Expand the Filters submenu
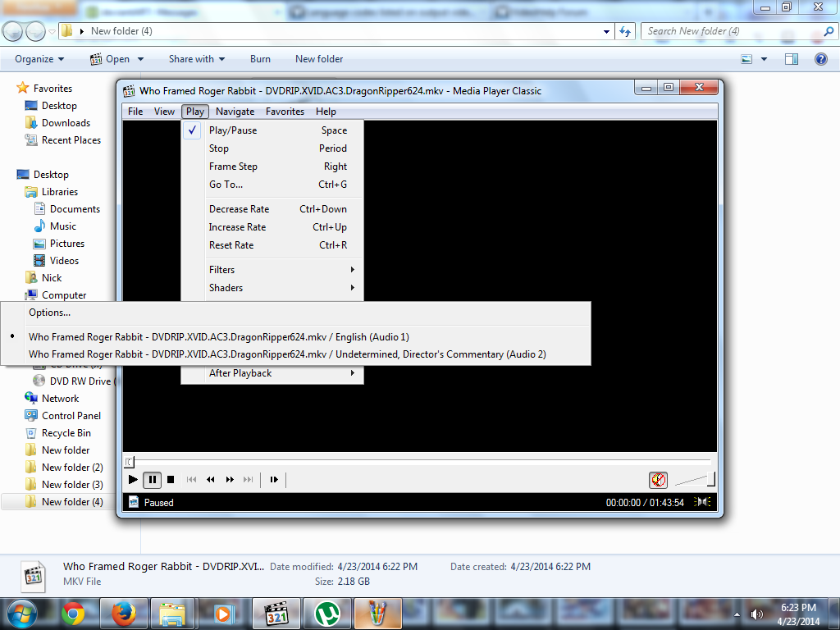840x630 pixels. pos(273,269)
